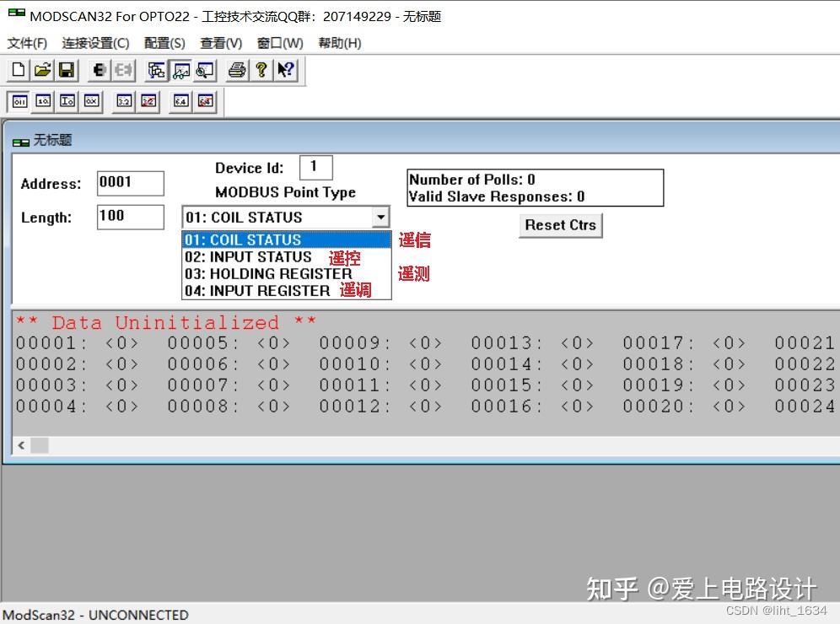The width and height of the screenshot is (840, 624).
Task: Click the left arrow of the horizontal scrollbar
Action: pos(21,445)
